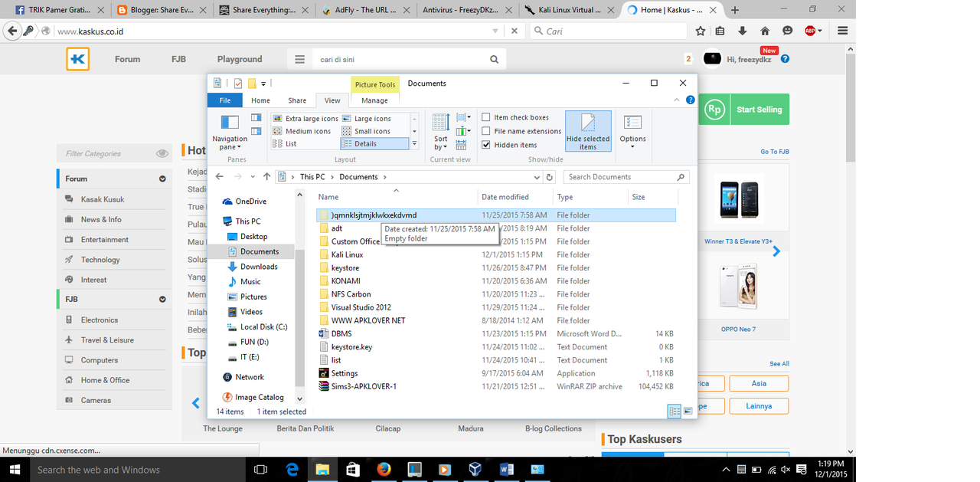Open Windows Start menu
This screenshot has width=980, height=482.
point(14,470)
